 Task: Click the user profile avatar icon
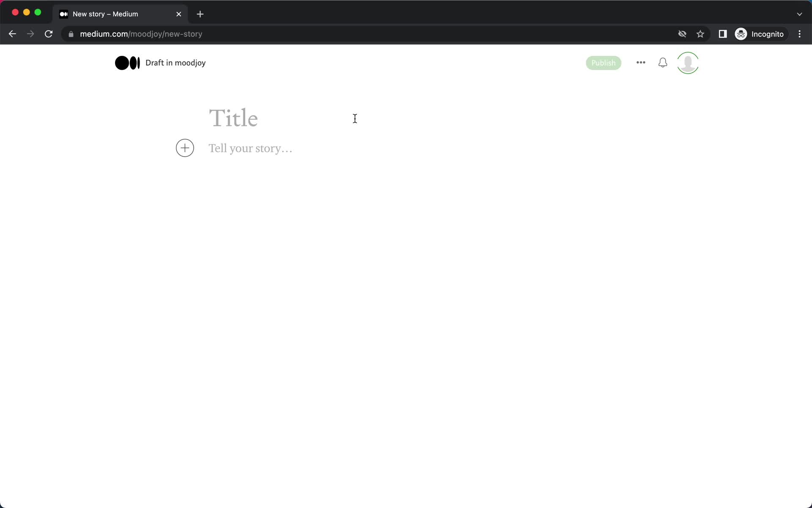point(688,63)
